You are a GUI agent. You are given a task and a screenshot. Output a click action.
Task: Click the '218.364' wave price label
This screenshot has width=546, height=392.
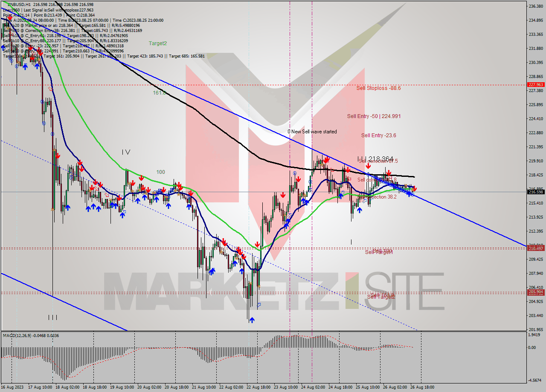[x=380, y=159]
